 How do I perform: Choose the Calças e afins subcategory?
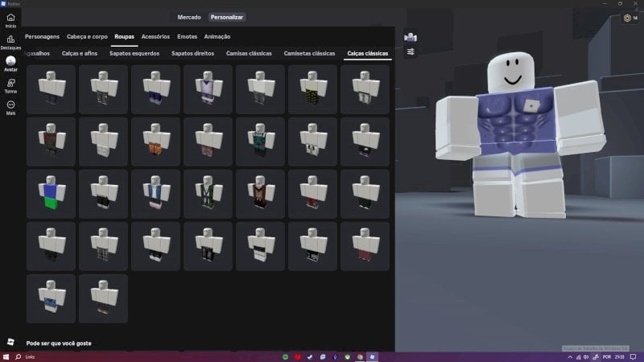coord(79,54)
